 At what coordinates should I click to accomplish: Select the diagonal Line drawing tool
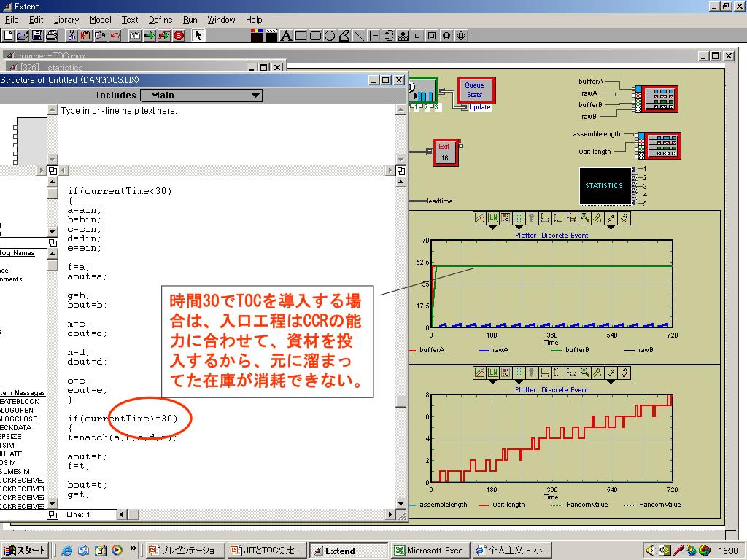359,36
